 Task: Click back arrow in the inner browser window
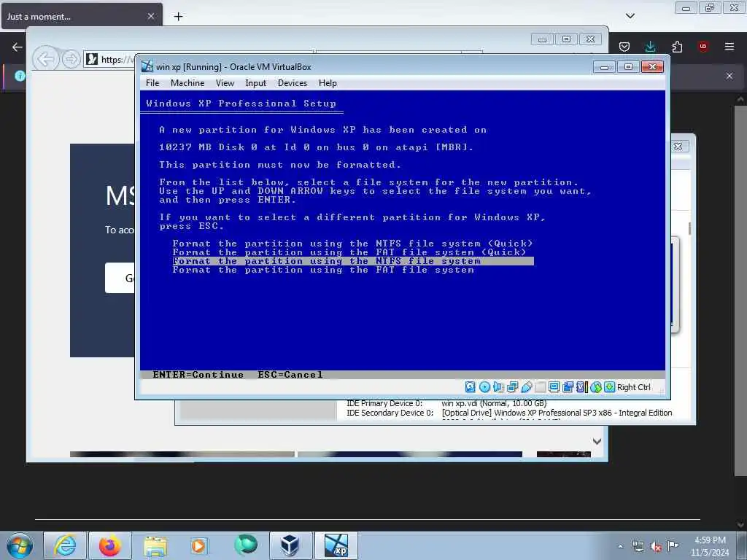pyautogui.click(x=45, y=60)
